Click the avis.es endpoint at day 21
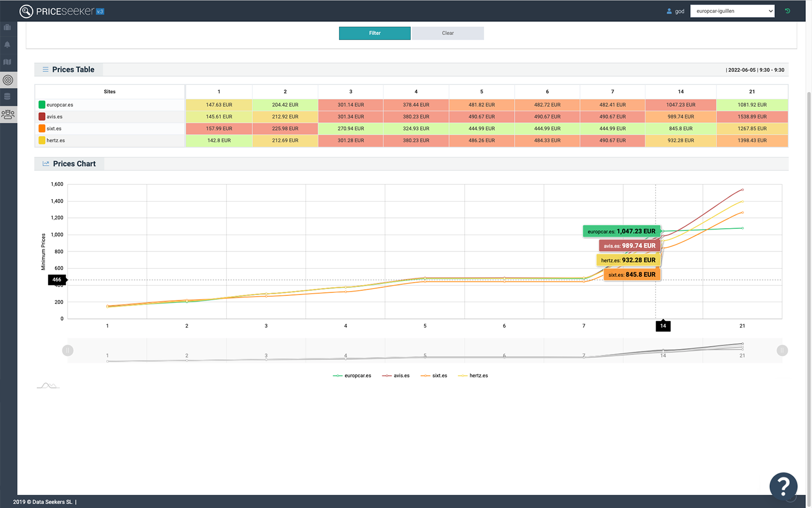The width and height of the screenshot is (812, 508). (x=742, y=189)
